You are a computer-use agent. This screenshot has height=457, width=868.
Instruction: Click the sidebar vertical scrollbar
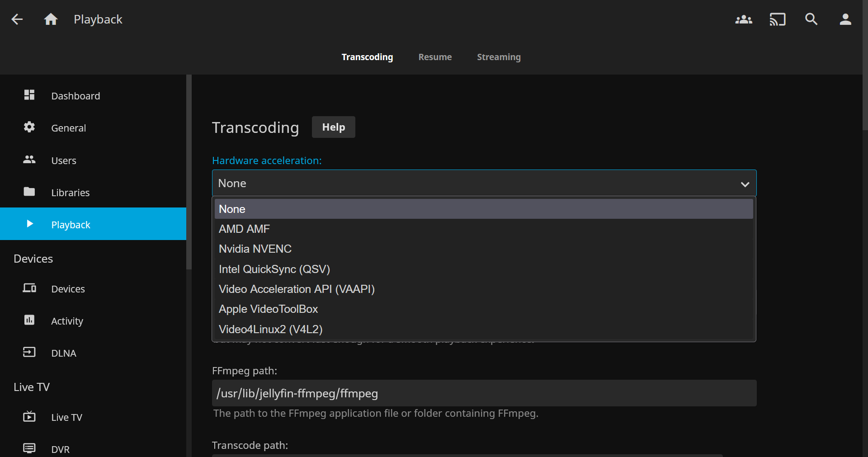[x=189, y=172]
